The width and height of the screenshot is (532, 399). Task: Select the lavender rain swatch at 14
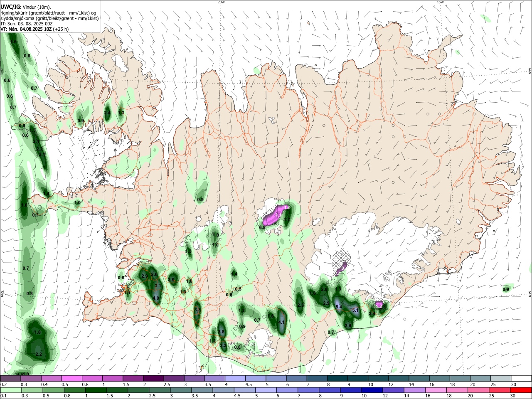click(414, 390)
